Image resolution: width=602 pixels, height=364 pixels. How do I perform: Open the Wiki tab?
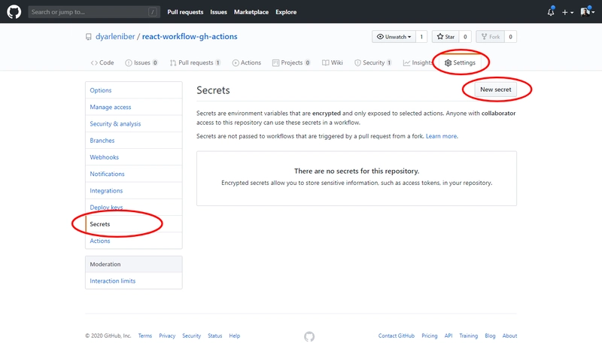click(x=332, y=62)
